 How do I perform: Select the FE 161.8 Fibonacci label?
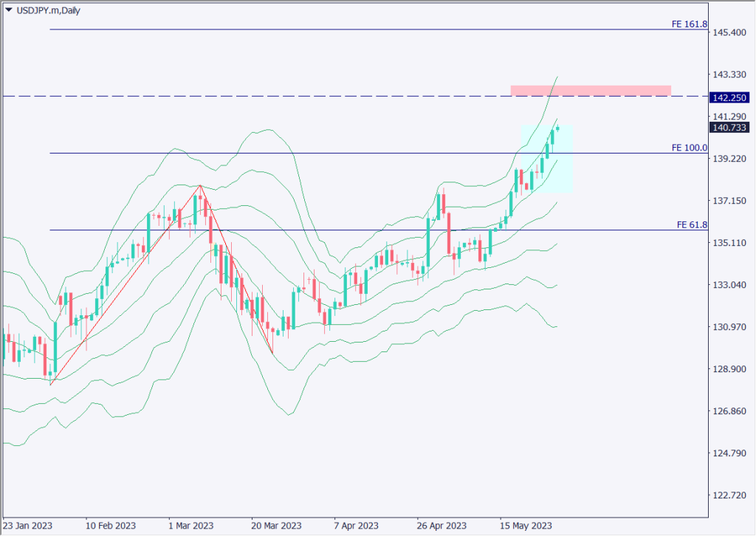tap(689, 24)
